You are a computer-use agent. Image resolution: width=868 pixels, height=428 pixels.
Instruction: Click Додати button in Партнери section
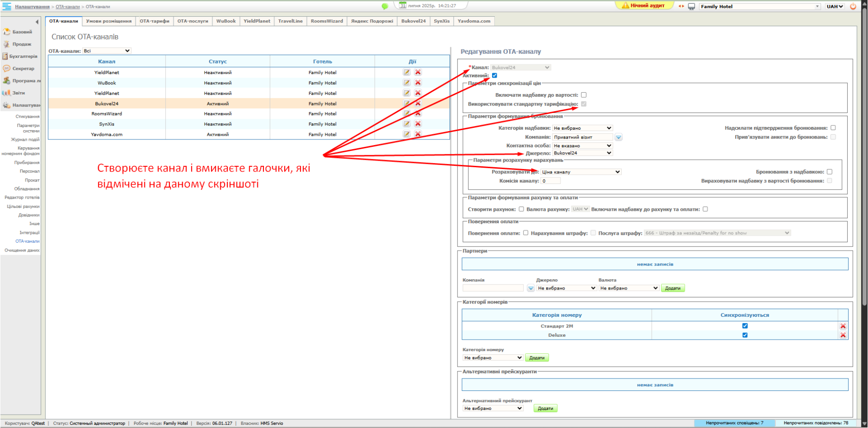click(672, 288)
